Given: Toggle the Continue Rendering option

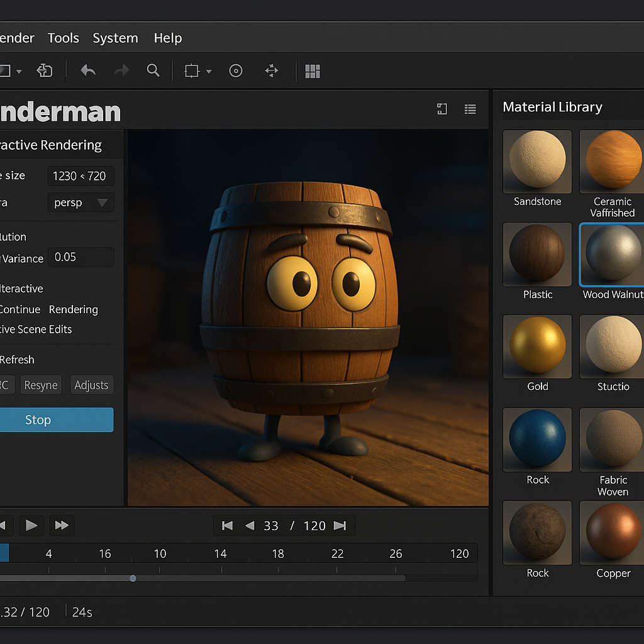Looking at the screenshot, I should tap(48, 309).
